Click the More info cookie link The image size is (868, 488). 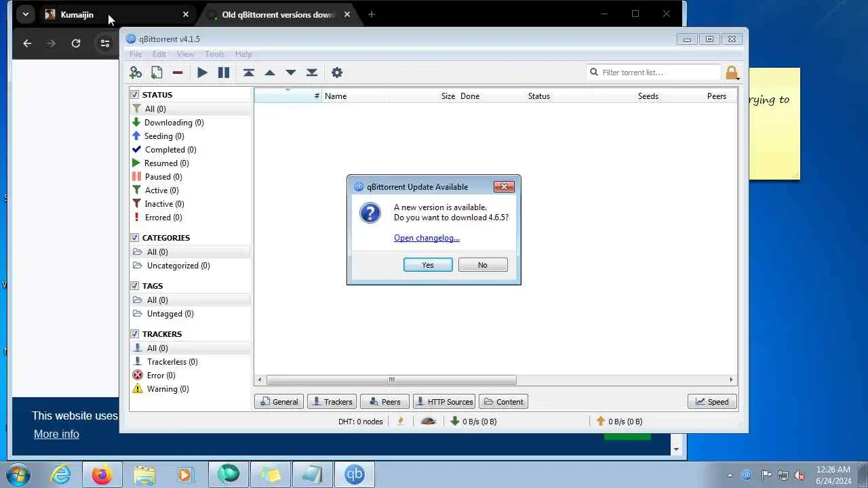(x=56, y=434)
